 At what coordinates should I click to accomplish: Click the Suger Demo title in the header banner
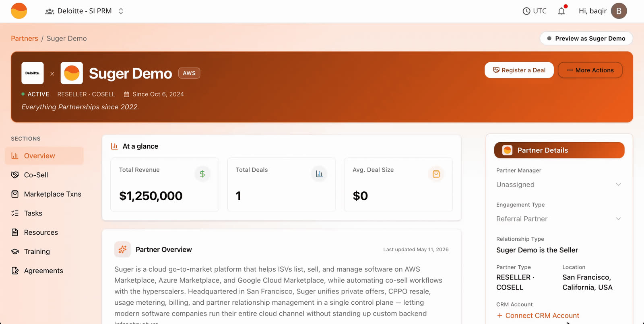click(x=130, y=74)
